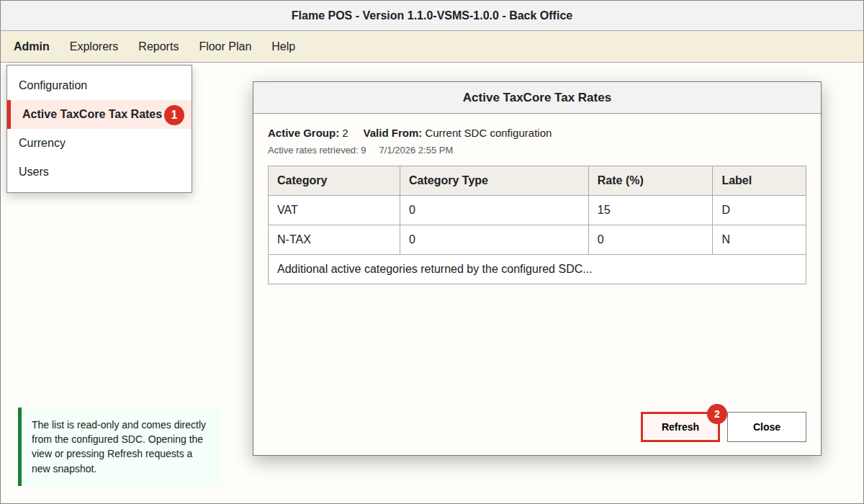Click the Category Type column header
864x504 pixels.
click(495, 181)
